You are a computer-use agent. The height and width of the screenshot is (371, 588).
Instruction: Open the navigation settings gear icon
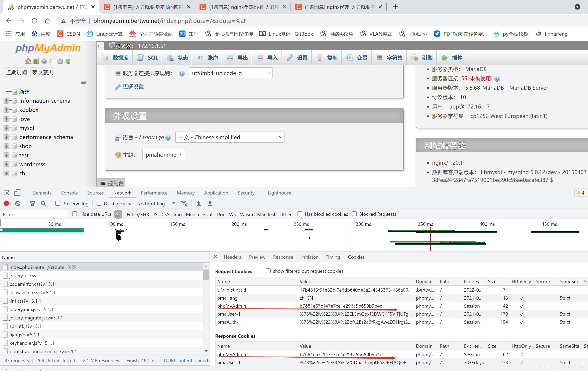[60, 61]
